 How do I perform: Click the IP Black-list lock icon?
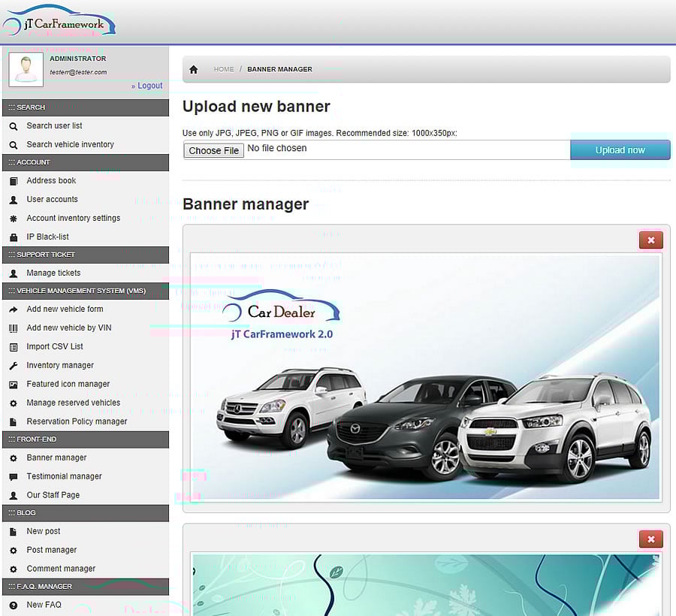(x=14, y=237)
